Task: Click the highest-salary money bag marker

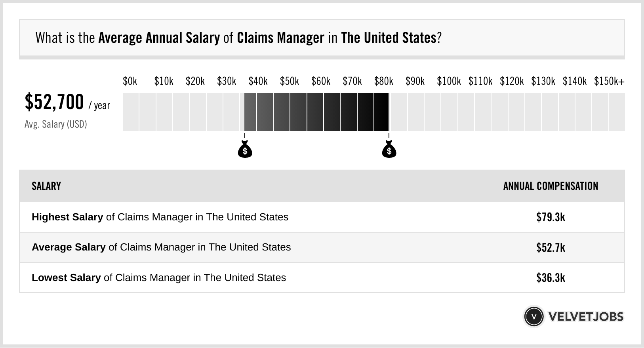Action: [389, 149]
